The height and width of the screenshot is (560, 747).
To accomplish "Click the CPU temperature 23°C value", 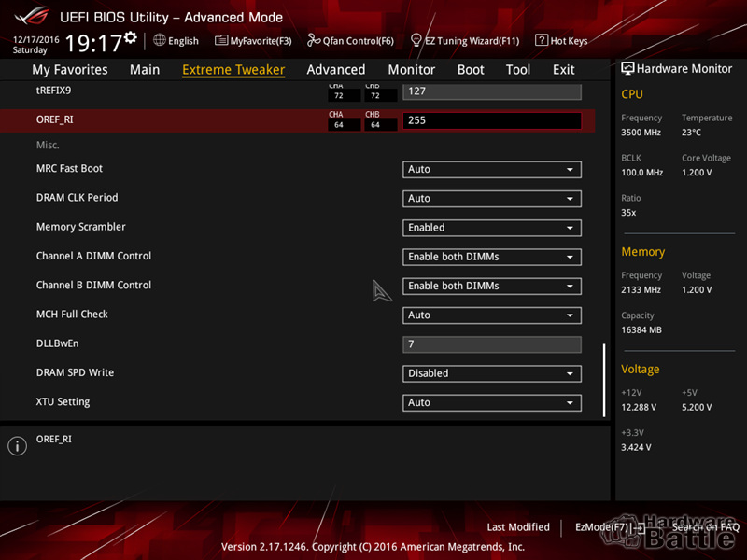I will (691, 133).
